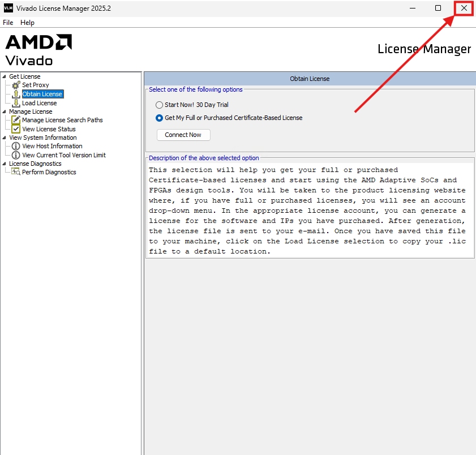
Task: Close the Vivado License Manager window
Action: click(464, 8)
